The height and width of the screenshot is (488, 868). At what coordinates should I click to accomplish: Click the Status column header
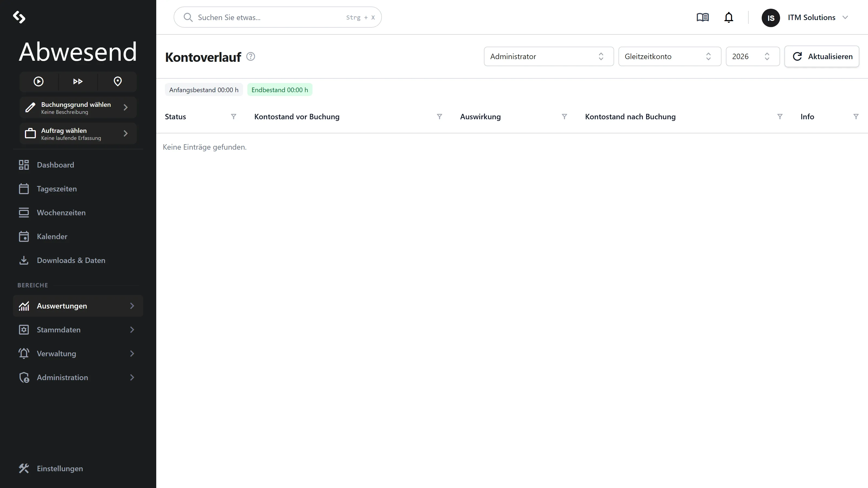point(175,117)
